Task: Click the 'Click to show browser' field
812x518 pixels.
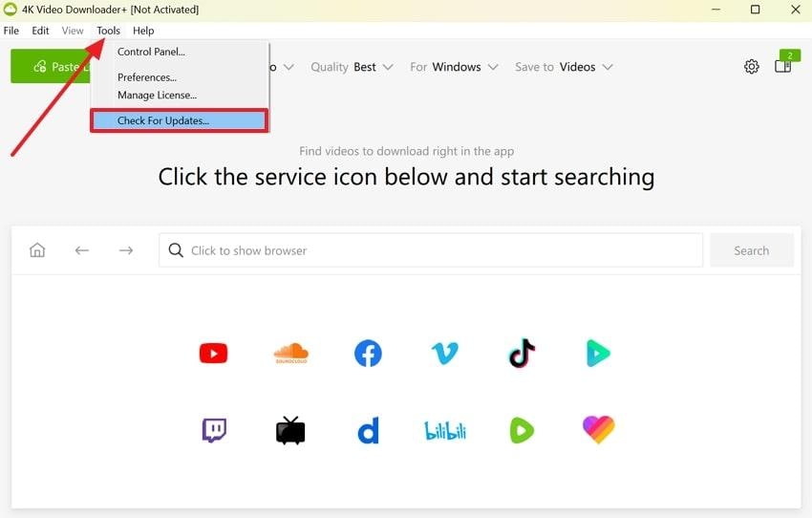Action: click(x=431, y=250)
